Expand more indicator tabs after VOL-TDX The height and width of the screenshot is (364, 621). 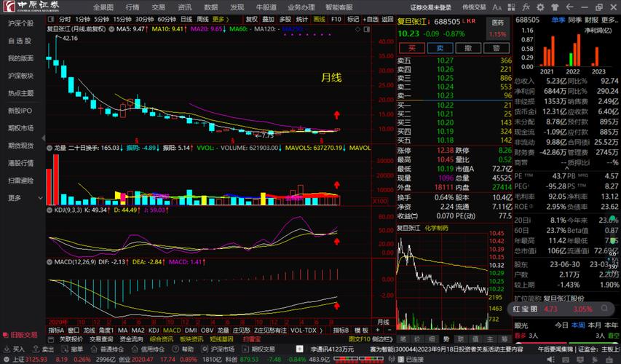321,330
